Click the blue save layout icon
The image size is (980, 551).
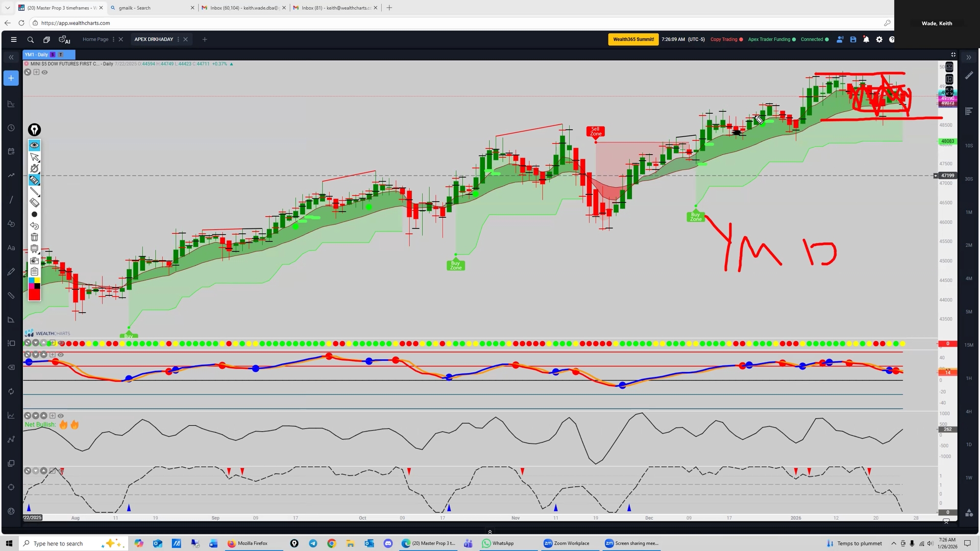click(853, 39)
